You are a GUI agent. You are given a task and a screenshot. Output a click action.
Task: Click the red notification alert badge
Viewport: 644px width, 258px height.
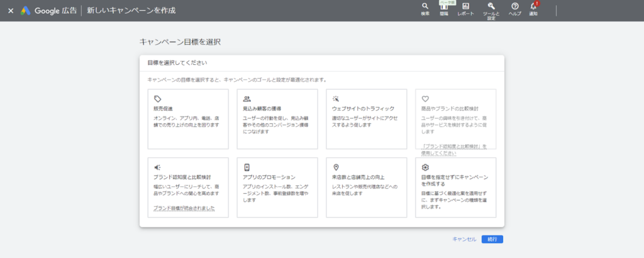(x=537, y=3)
